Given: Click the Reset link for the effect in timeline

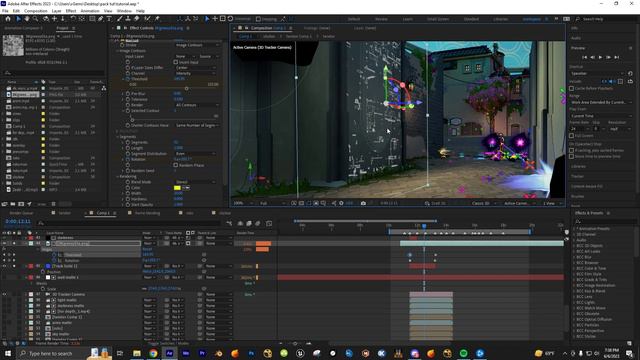Looking at the screenshot, I should tap(147, 249).
